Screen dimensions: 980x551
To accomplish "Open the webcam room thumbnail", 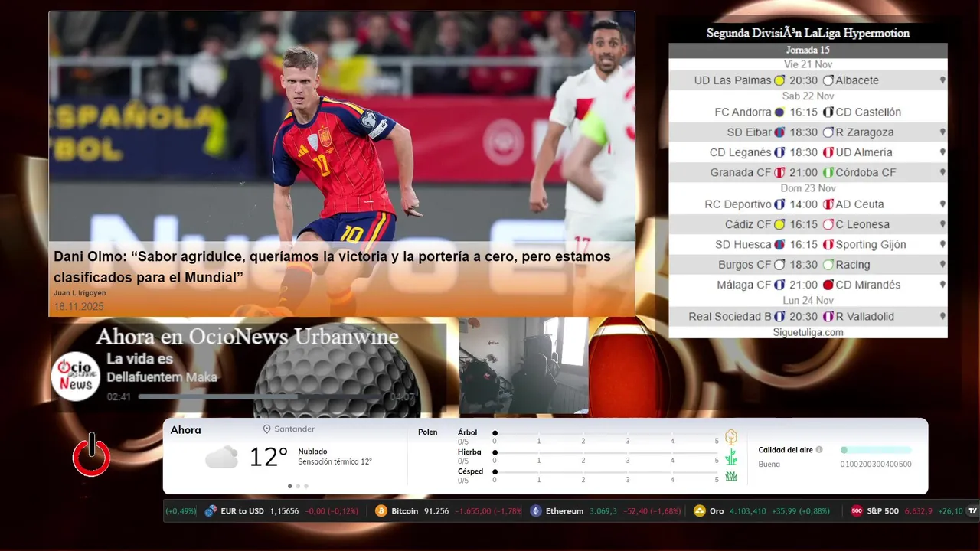I will point(524,366).
